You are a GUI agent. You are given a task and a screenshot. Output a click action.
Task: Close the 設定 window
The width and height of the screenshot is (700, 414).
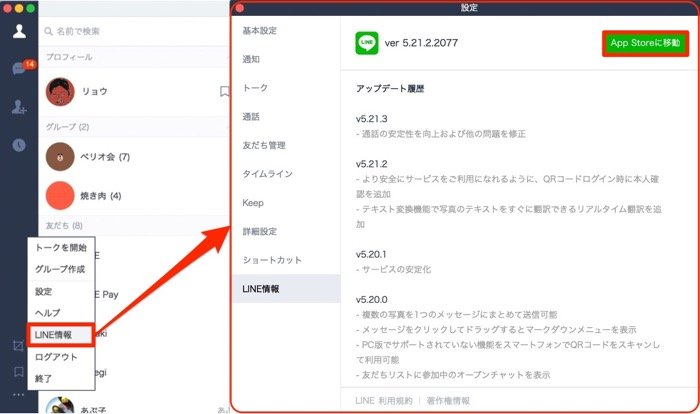click(240, 8)
